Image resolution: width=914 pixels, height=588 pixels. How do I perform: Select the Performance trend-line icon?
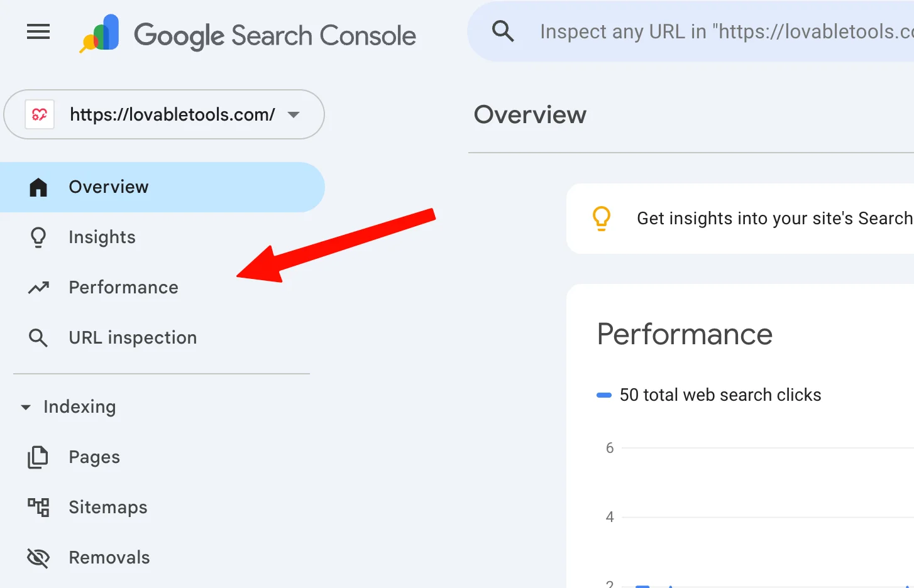[x=38, y=287]
